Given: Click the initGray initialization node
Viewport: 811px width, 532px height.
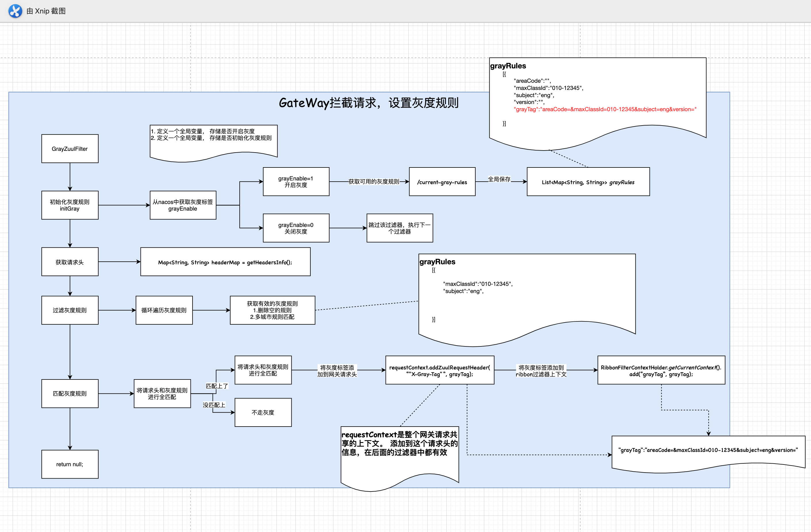Looking at the screenshot, I should point(70,205).
